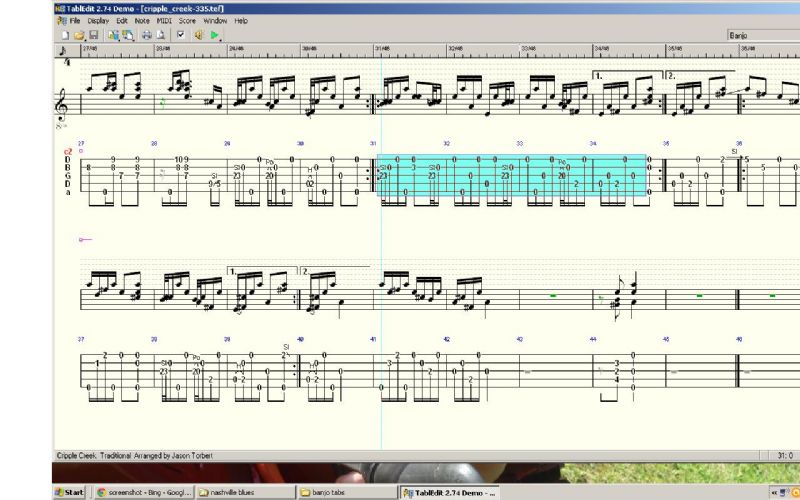Click the cyan selected block in the tablature
This screenshot has height=500, width=800.
click(511, 175)
